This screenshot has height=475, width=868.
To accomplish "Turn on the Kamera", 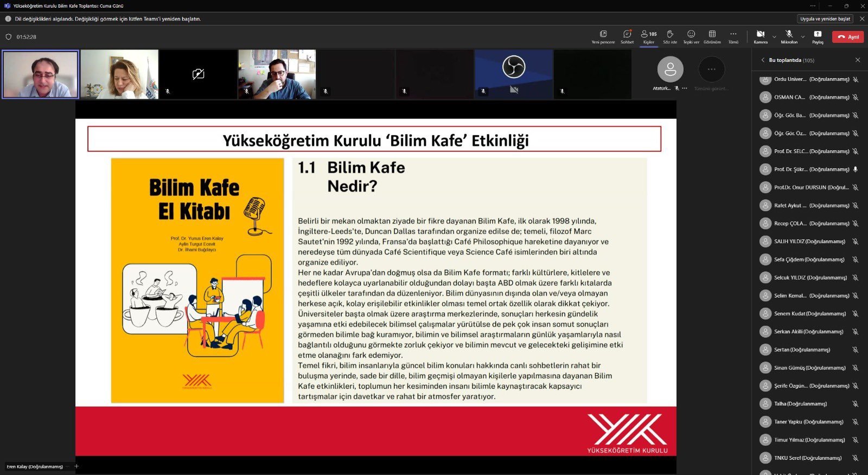I will [761, 36].
